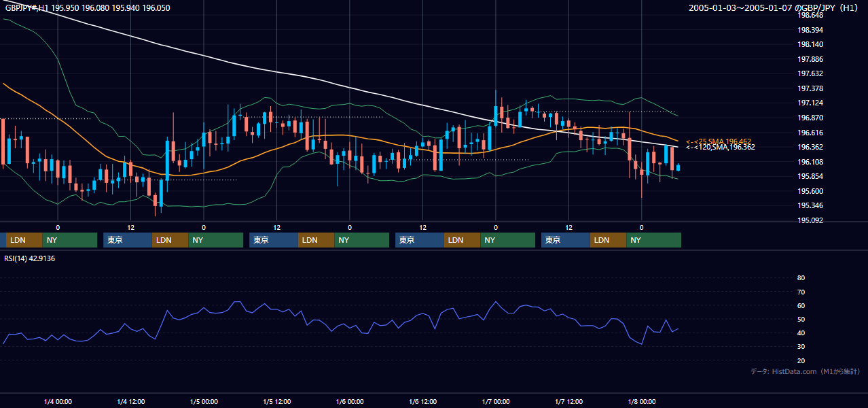Click price axis label 195.854

click(811, 176)
